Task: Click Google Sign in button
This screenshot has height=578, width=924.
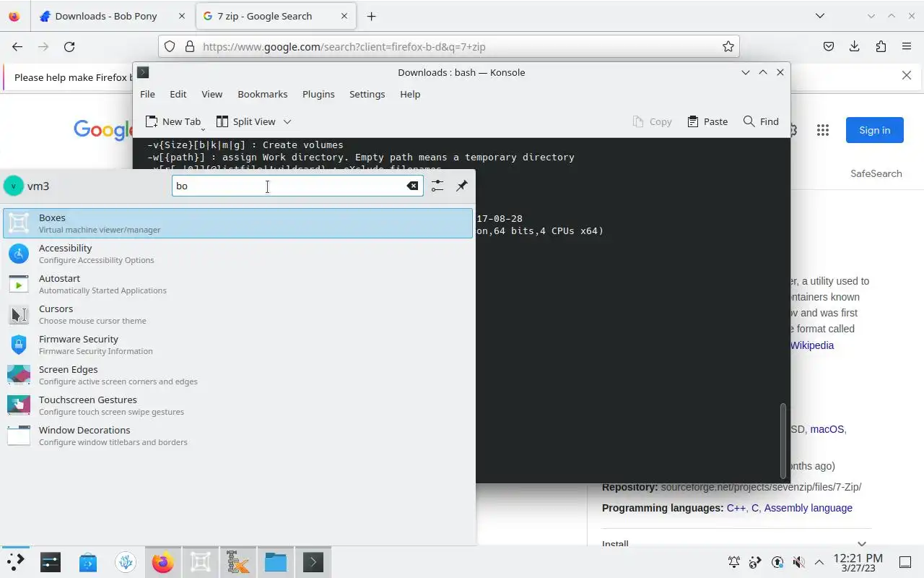Action: (x=875, y=130)
